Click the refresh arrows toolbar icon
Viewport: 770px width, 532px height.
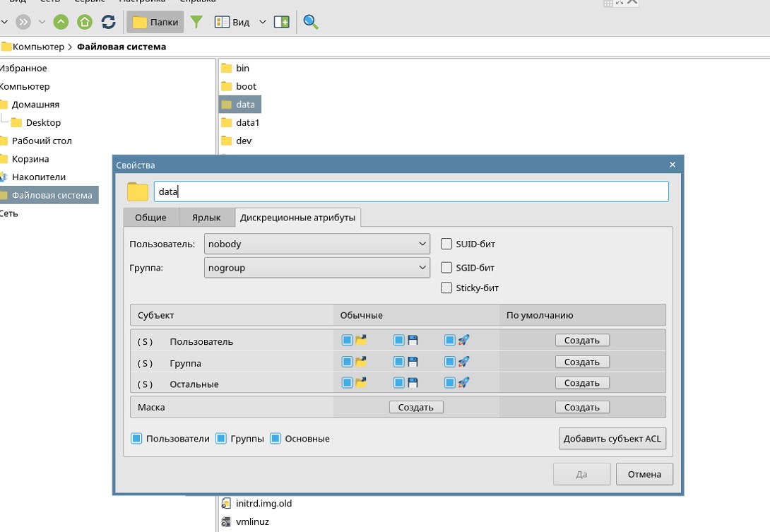pyautogui.click(x=108, y=22)
